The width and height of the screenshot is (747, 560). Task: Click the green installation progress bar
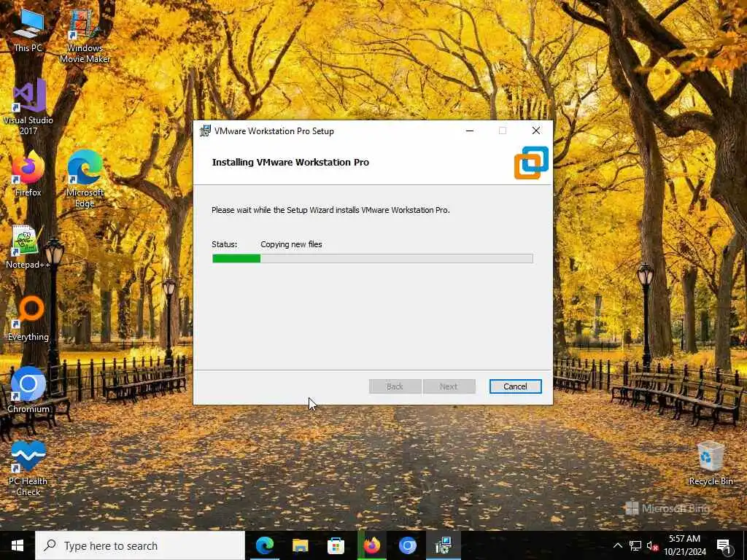(373, 259)
